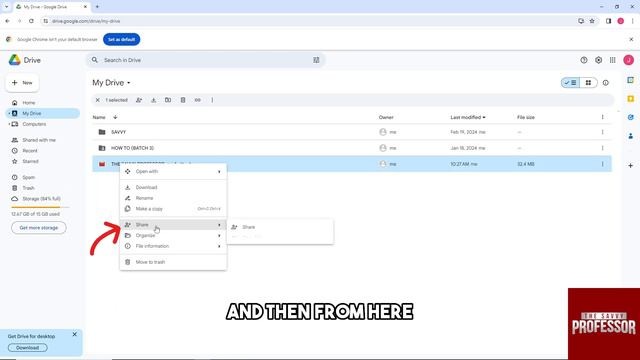640x360 pixels.
Task: Click the storage usage progress bar
Action: [40, 207]
